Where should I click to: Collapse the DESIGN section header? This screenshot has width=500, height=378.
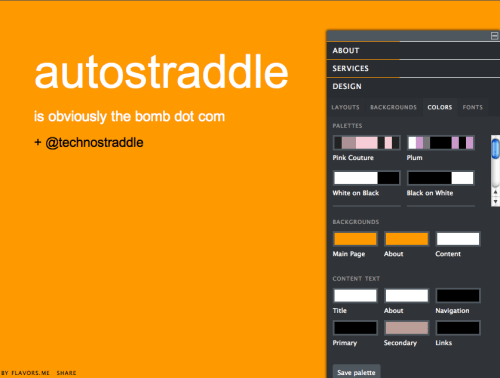[x=413, y=86]
